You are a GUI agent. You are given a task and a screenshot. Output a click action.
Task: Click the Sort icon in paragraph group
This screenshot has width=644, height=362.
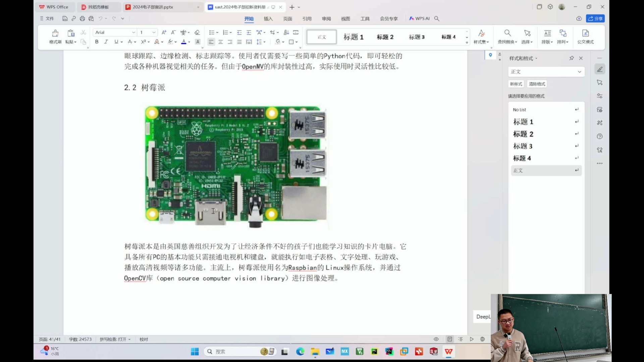pos(286,33)
